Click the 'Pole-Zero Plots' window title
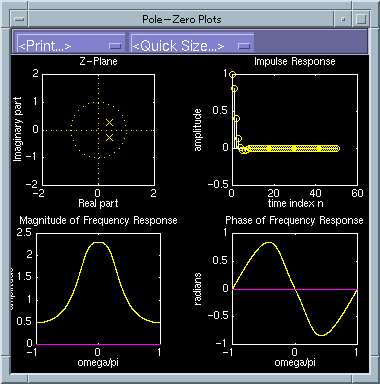Screen dimensions: 380x384 [x=182, y=19]
